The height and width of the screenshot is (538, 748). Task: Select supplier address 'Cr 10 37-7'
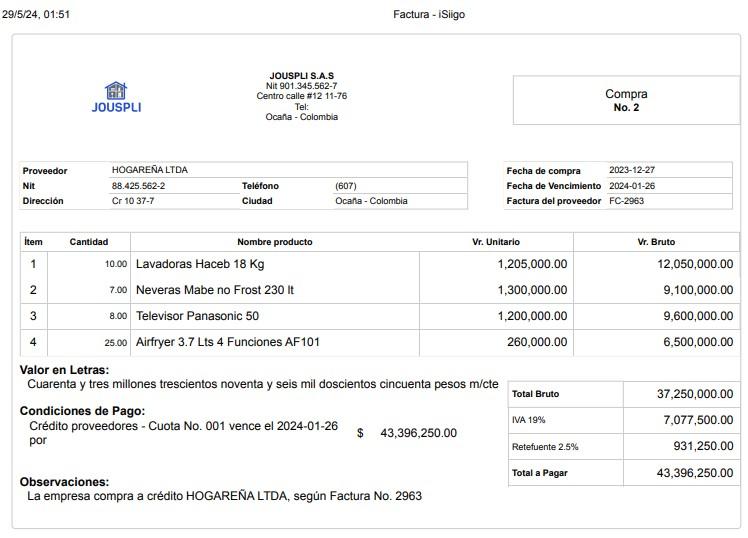(133, 201)
